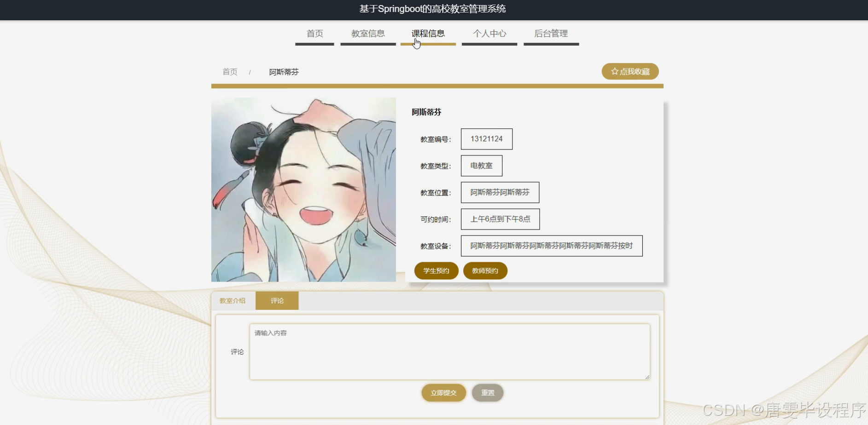
Task: Click the 教室设备 value box
Action: pyautogui.click(x=552, y=246)
